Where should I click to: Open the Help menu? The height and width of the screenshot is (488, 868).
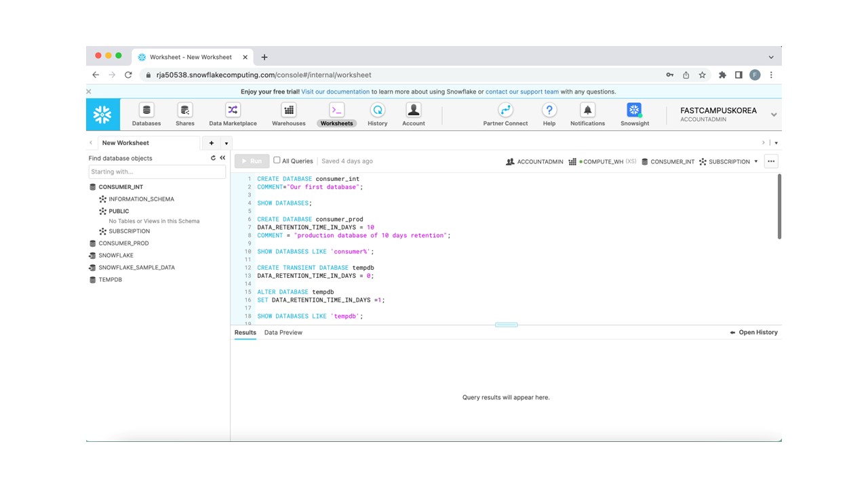[x=549, y=115]
